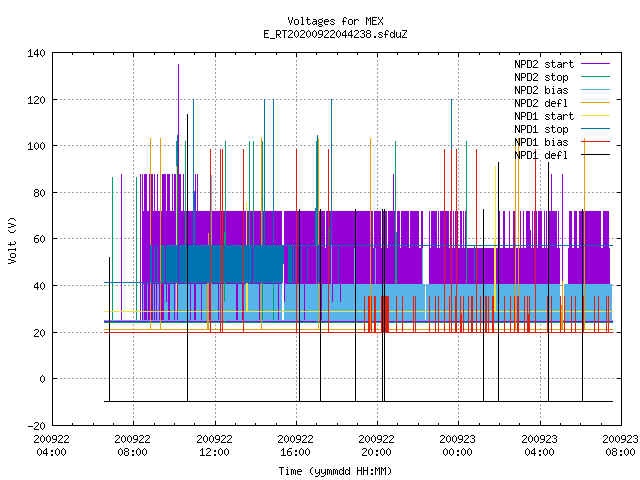Click the y-axis tick label 140

pos(36,53)
